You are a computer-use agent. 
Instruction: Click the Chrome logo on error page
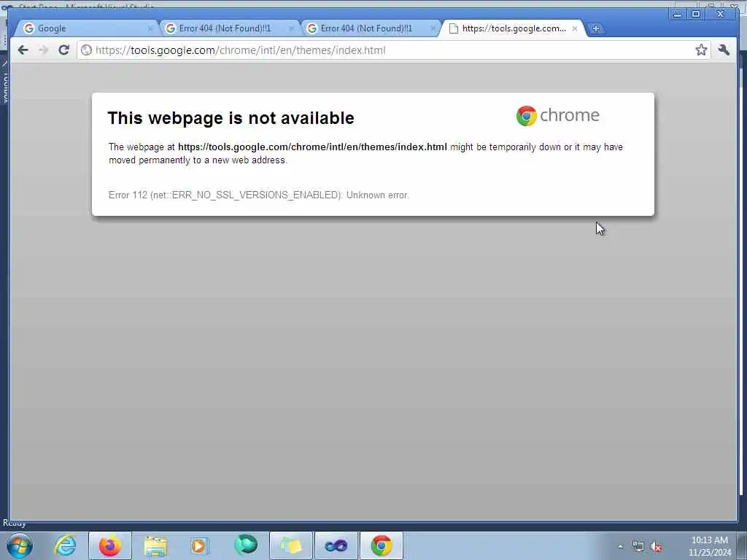tap(558, 116)
